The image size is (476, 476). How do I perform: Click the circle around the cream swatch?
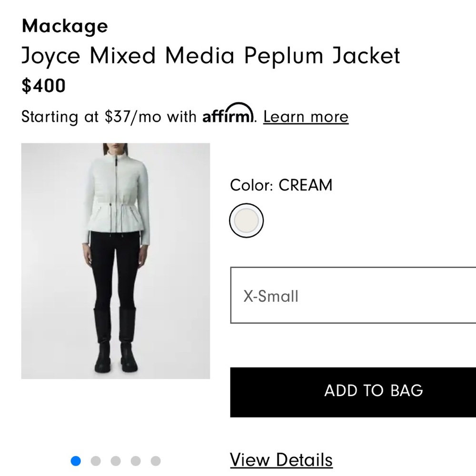[246, 220]
